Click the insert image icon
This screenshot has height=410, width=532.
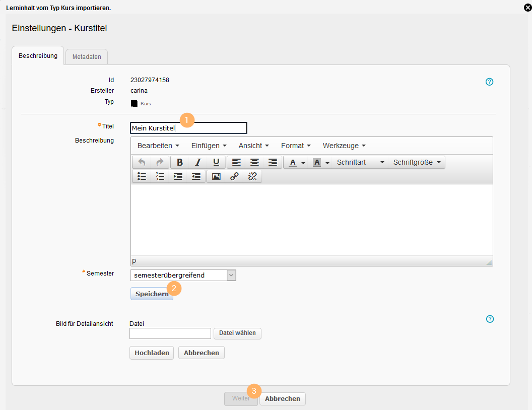coord(216,176)
